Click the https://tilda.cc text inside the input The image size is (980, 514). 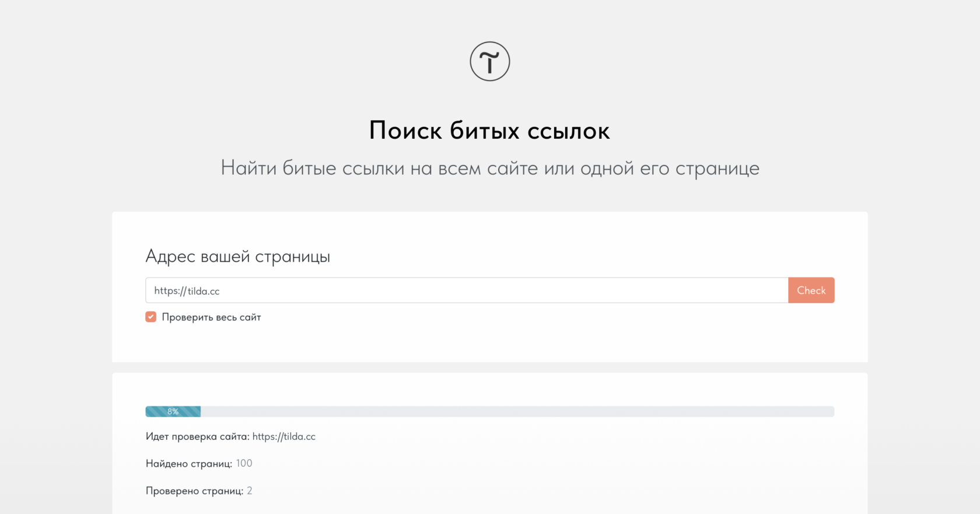coord(187,291)
